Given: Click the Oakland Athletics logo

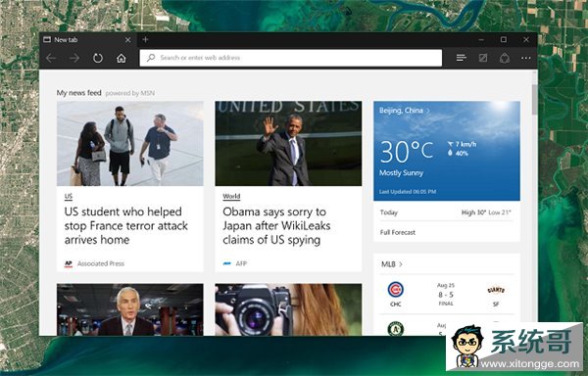Looking at the screenshot, I should click(395, 328).
